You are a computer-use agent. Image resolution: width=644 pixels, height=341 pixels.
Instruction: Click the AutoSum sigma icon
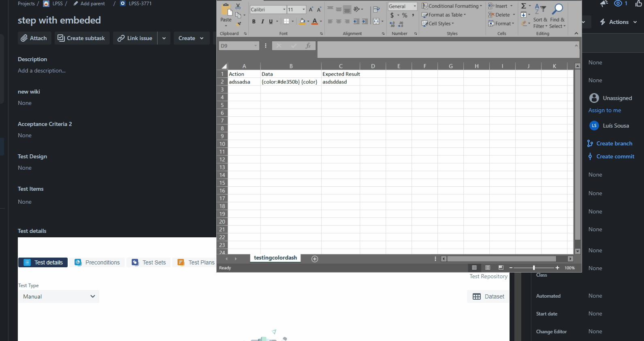(524, 6)
